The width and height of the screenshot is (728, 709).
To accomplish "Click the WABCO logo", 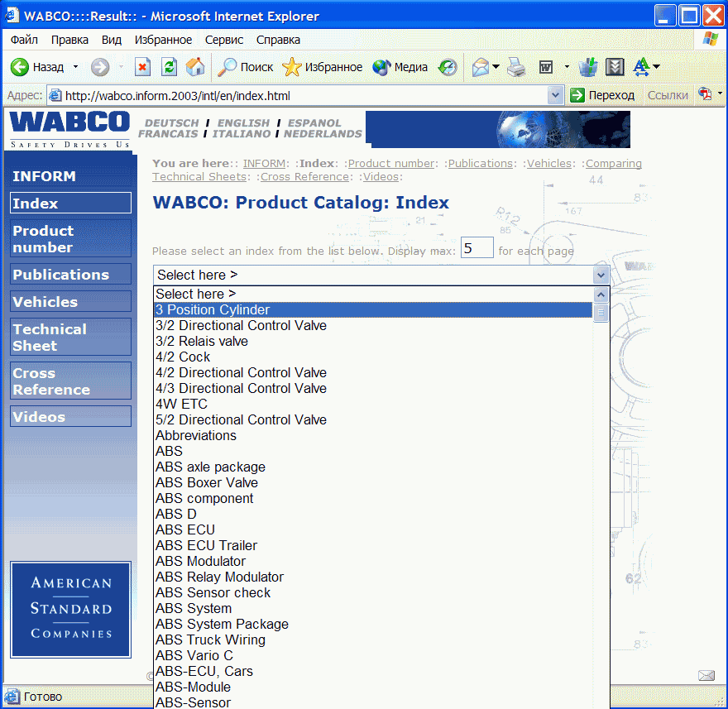I will point(69,130).
